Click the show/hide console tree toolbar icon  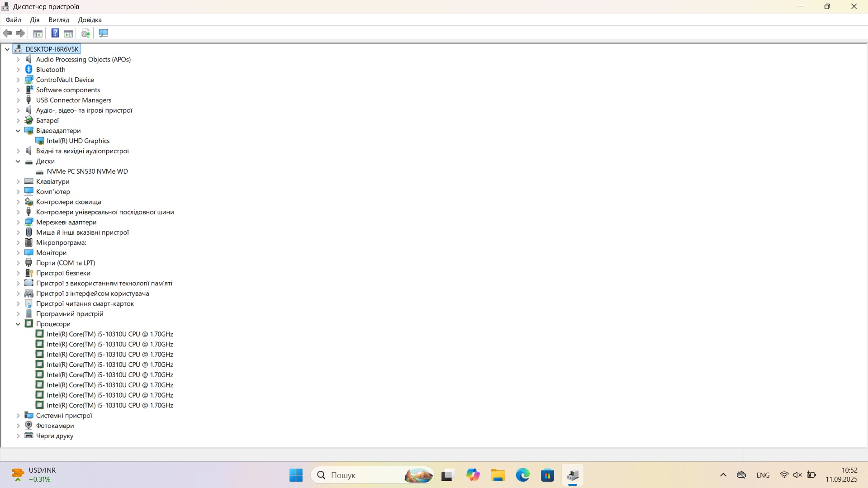point(38,33)
